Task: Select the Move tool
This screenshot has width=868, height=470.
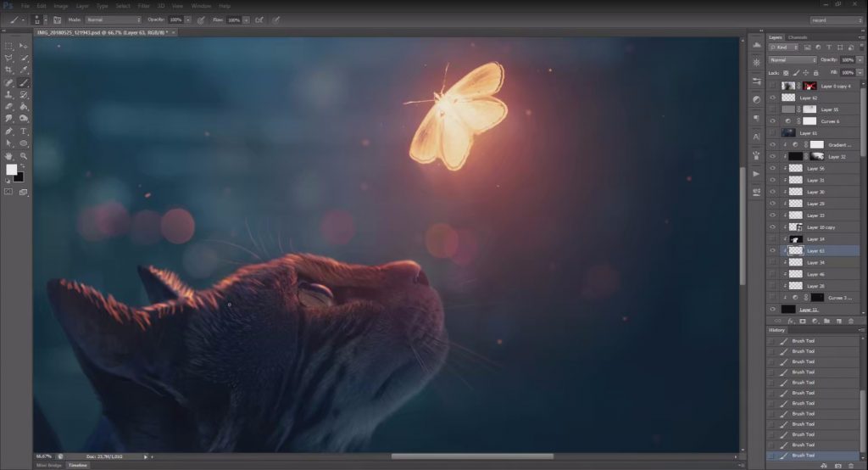Action: 23,46
